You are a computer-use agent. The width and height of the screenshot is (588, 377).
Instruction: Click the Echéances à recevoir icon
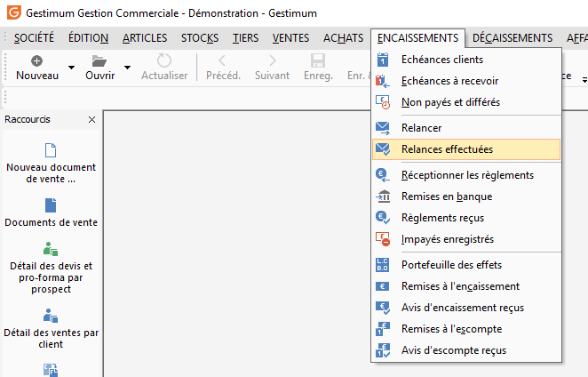(x=383, y=81)
